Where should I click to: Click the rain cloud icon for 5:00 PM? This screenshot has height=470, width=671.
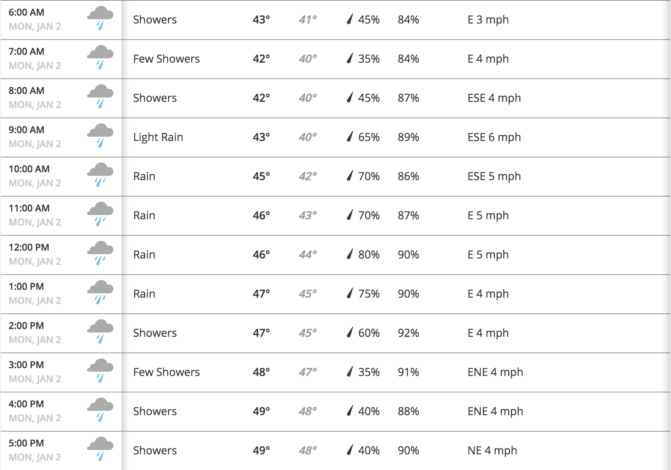click(99, 450)
